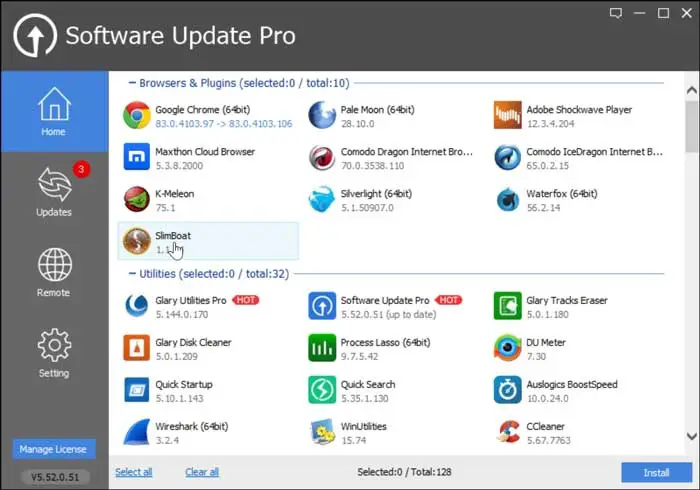
Task: Click the Glary Tracks Eraser version 5.0.1.180
Action: click(547, 314)
